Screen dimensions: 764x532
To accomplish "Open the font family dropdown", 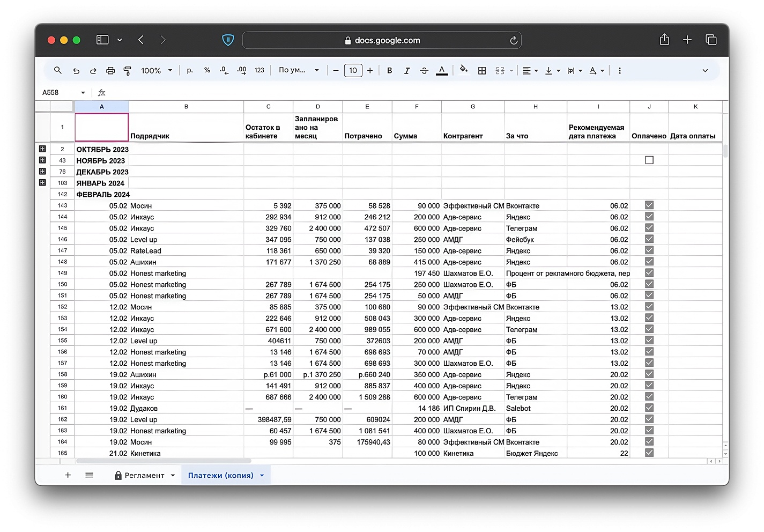I will click(299, 70).
